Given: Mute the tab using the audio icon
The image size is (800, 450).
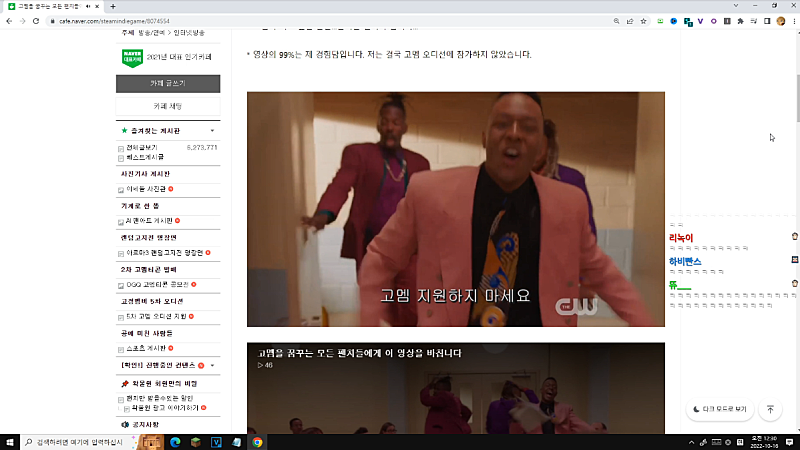Looking at the screenshot, I should click(x=88, y=7).
